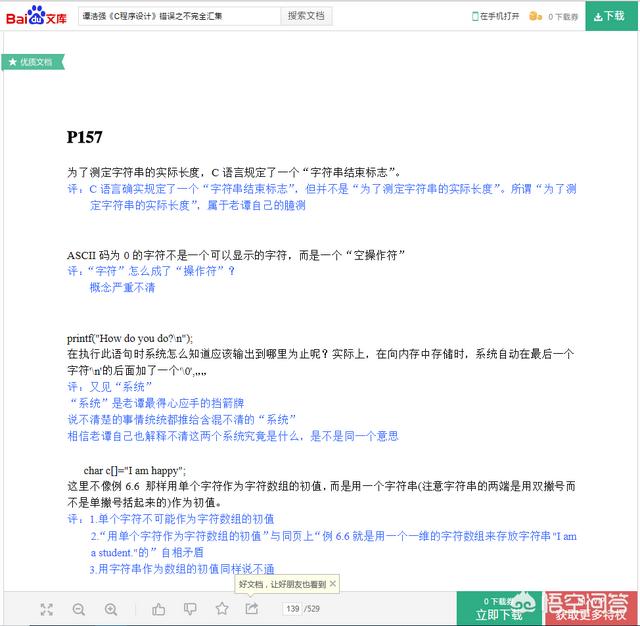Give the document a thumbs up
The image size is (640, 626).
[x=159, y=609]
